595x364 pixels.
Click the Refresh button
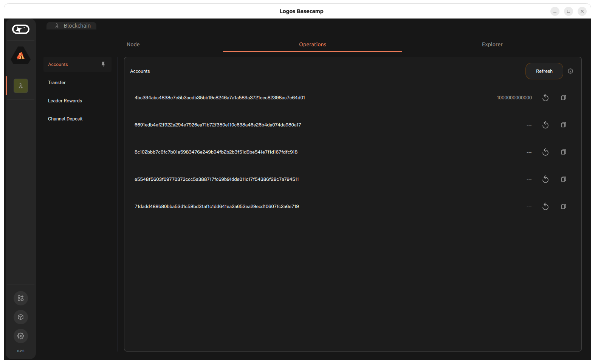544,71
